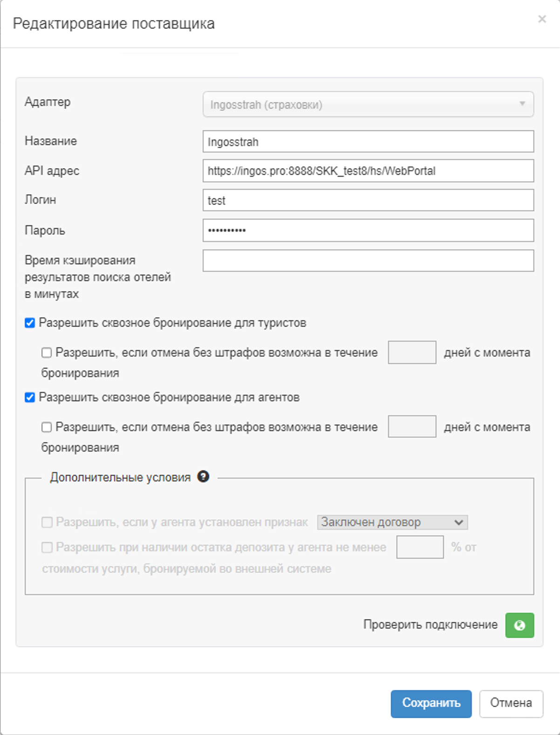Viewport: 560px width, 735px height.
Task: Uncheck through booking for tourists checkbox
Action: click(x=30, y=323)
